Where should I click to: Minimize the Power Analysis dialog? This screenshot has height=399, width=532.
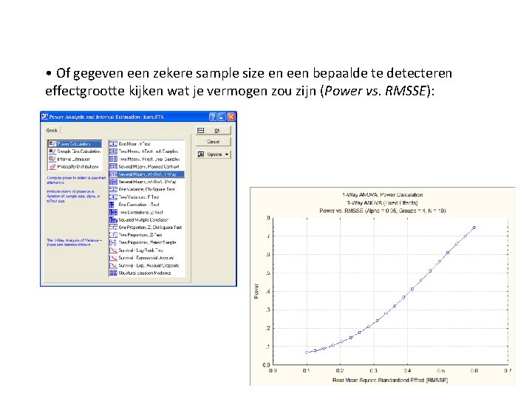tap(222, 117)
